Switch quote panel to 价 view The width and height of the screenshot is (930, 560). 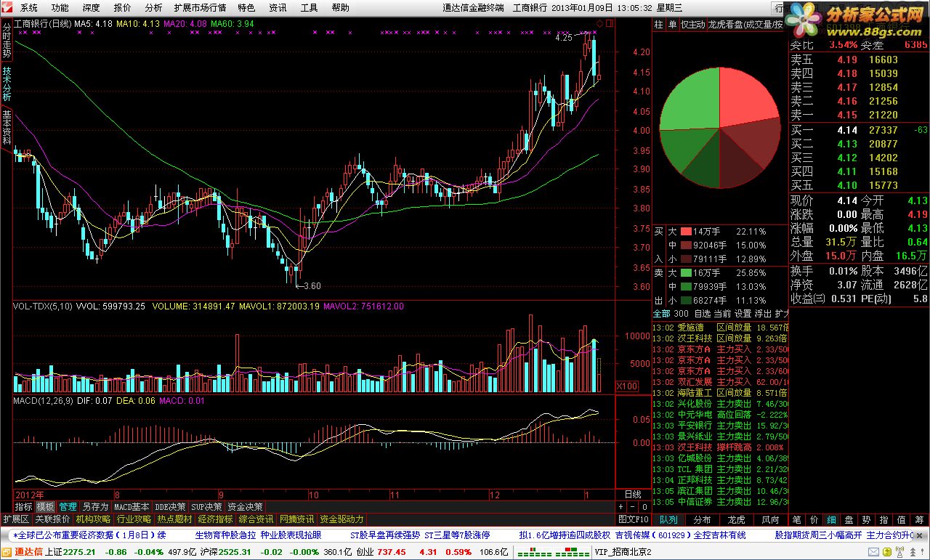814,519
